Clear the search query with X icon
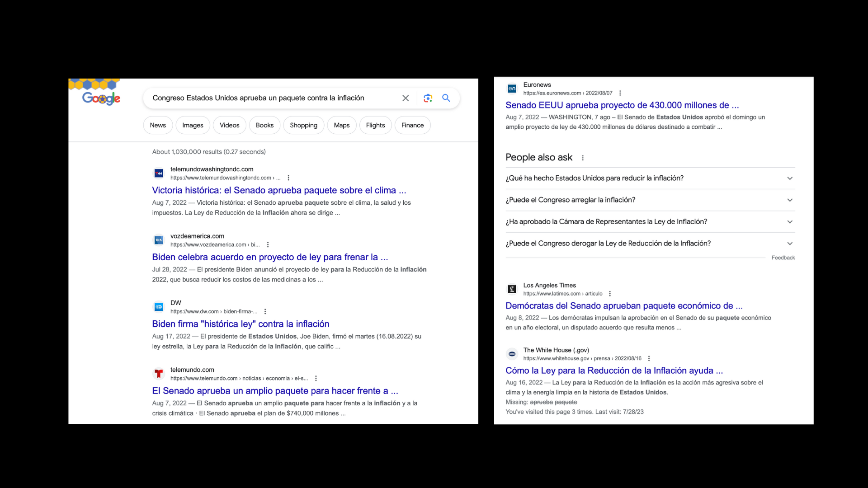The height and width of the screenshot is (488, 868). pos(406,98)
